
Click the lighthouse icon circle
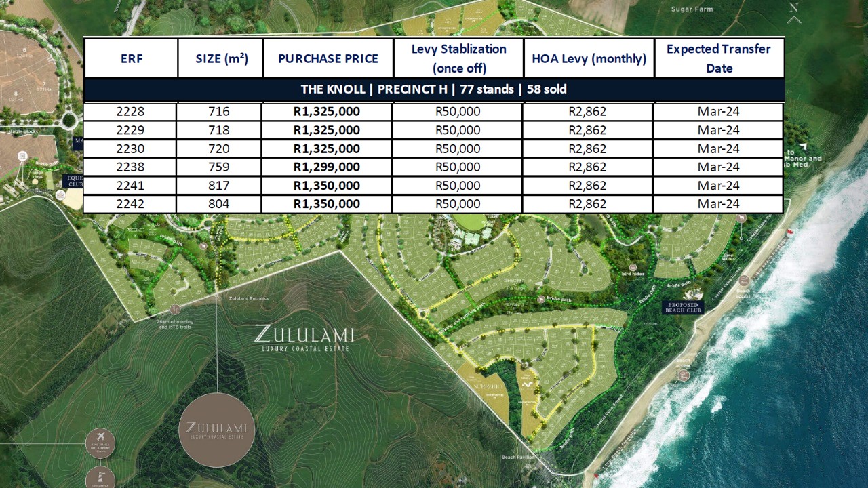coord(100,479)
